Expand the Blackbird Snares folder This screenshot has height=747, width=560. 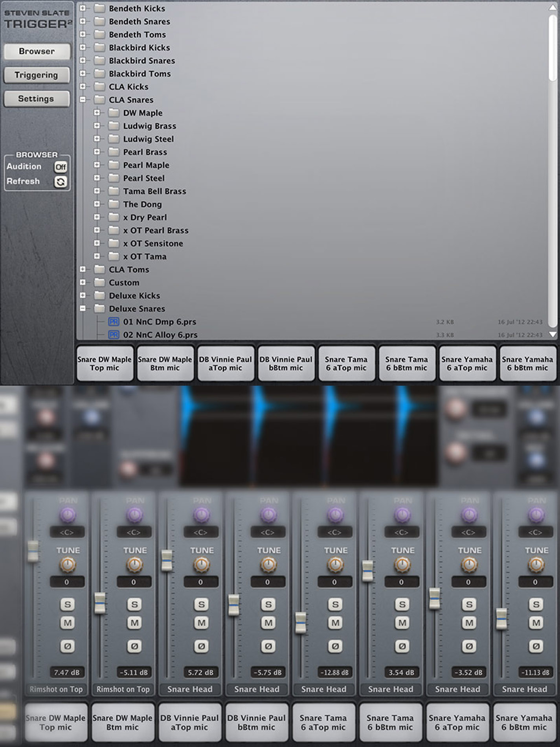[x=83, y=61]
